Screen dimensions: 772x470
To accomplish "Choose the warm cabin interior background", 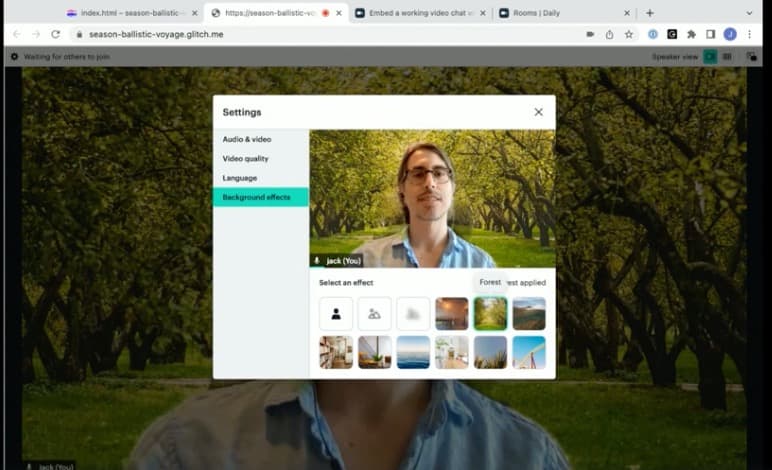I will pyautogui.click(x=451, y=313).
